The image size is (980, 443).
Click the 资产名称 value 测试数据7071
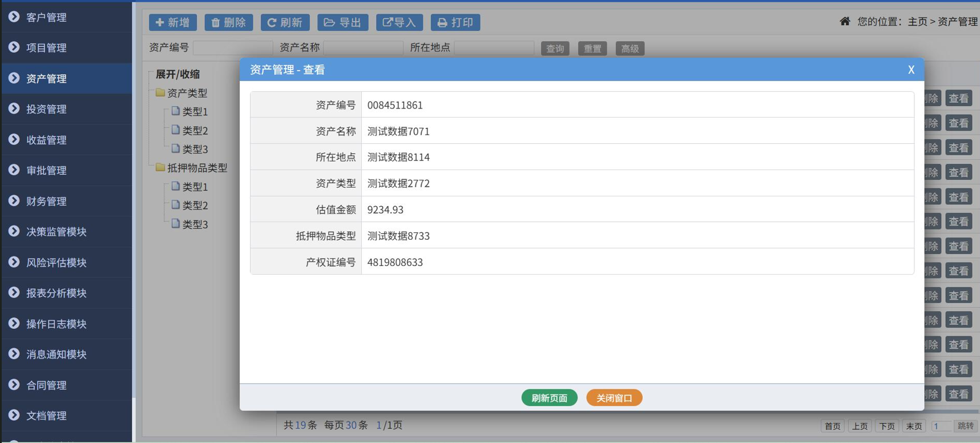[x=398, y=131]
